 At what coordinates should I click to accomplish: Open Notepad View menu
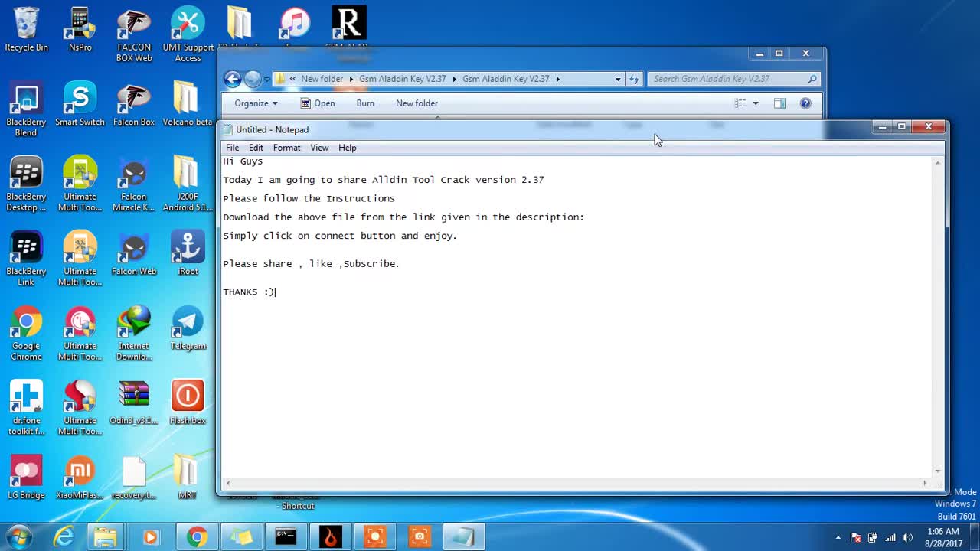click(319, 148)
